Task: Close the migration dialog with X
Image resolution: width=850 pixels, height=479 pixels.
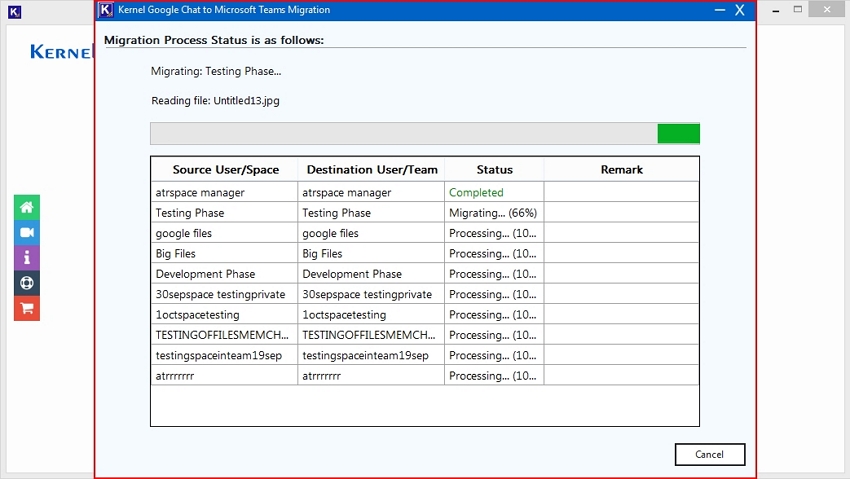Action: 739,10
